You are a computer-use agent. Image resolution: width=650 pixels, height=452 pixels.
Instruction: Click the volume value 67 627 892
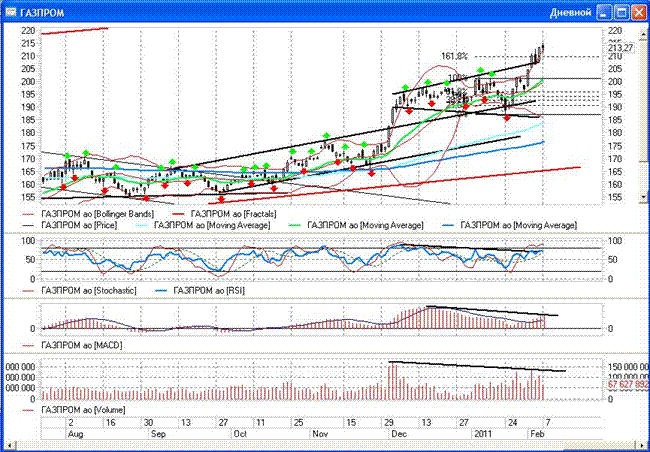pyautogui.click(x=628, y=384)
